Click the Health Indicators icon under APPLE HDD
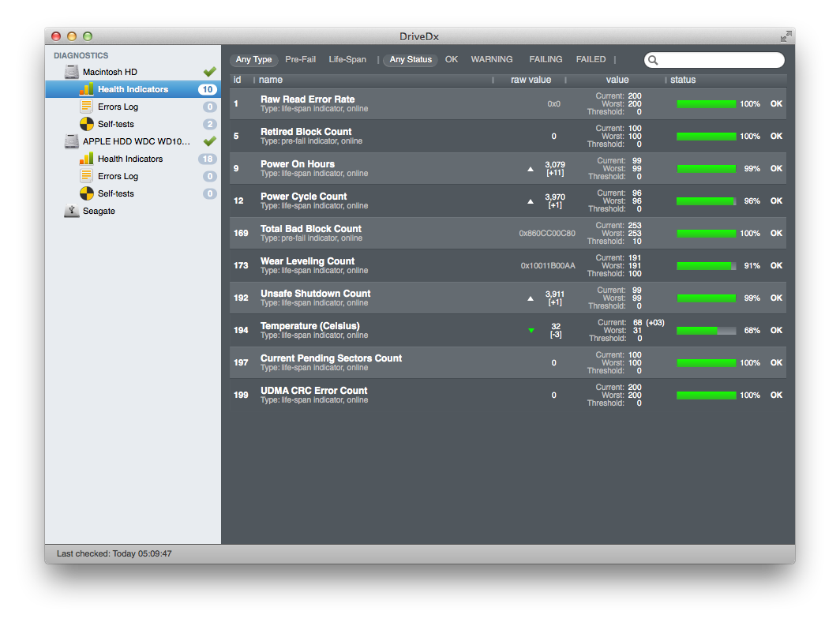The height and width of the screenshot is (626, 840). point(86,159)
